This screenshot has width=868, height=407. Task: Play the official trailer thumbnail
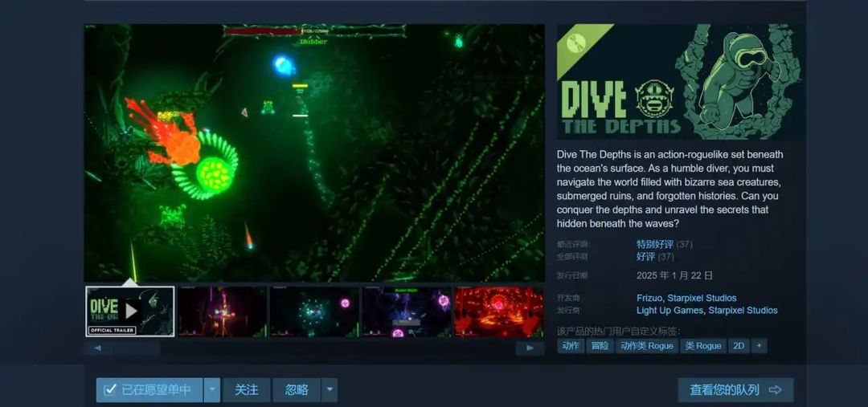click(130, 311)
